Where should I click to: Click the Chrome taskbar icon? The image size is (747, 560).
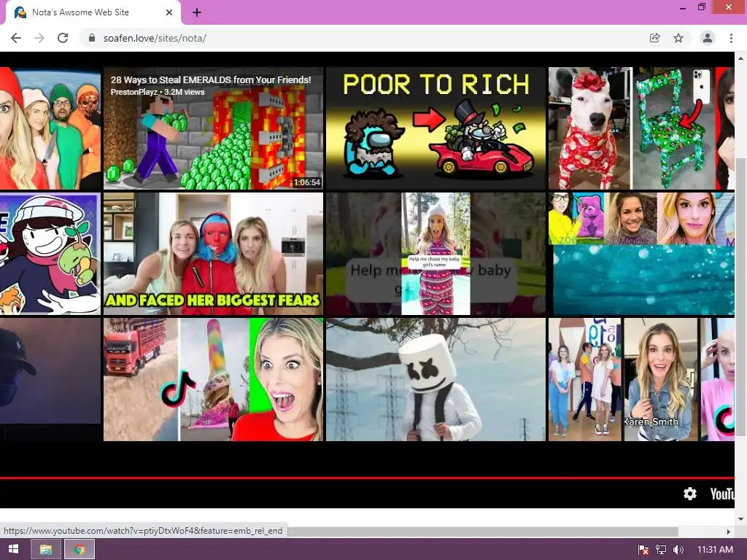(80, 550)
